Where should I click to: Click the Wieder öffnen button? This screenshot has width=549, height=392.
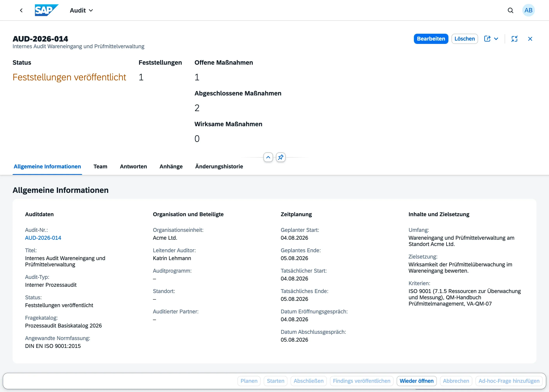[x=416, y=381]
